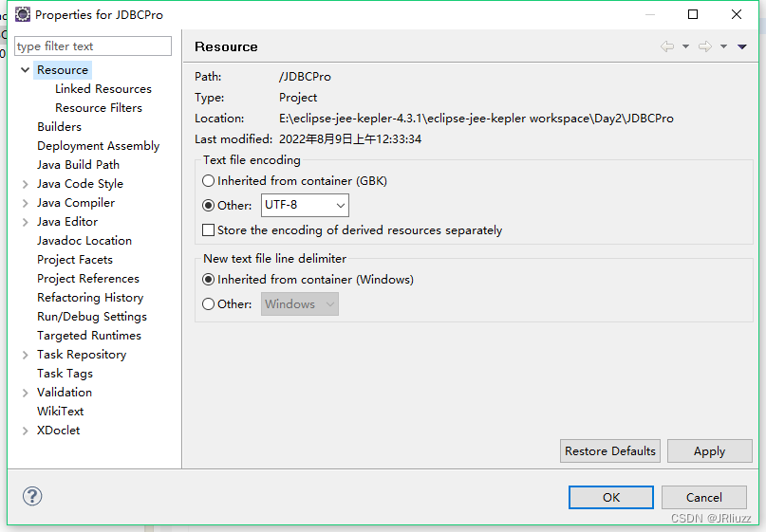Open the Java Build Path page
This screenshot has height=532, width=766.
[78, 165]
